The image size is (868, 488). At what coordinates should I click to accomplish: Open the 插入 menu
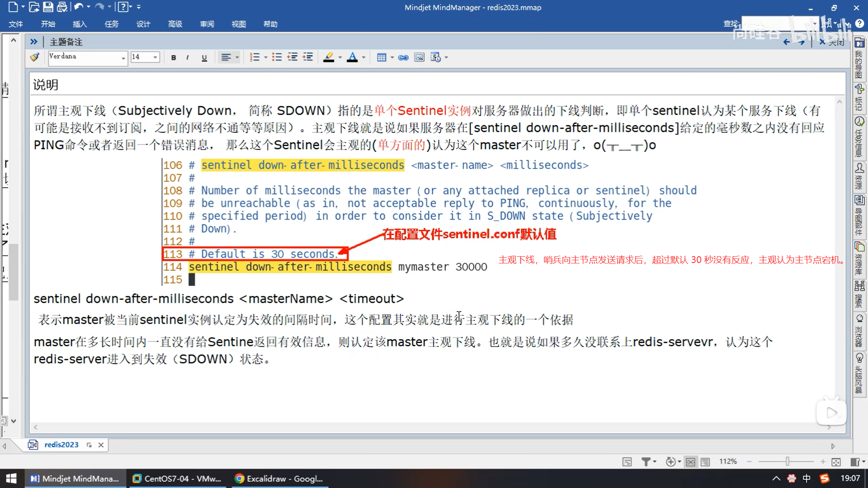(80, 24)
